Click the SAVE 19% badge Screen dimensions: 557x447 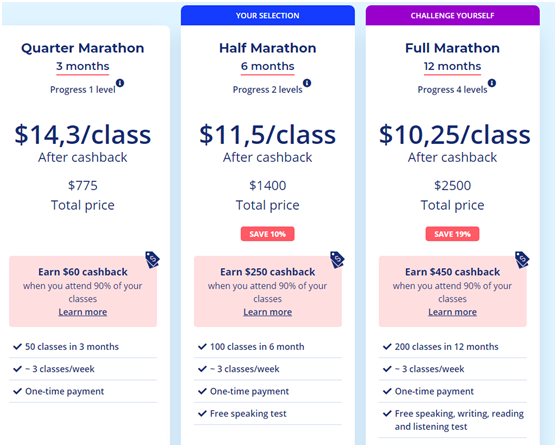coord(452,234)
